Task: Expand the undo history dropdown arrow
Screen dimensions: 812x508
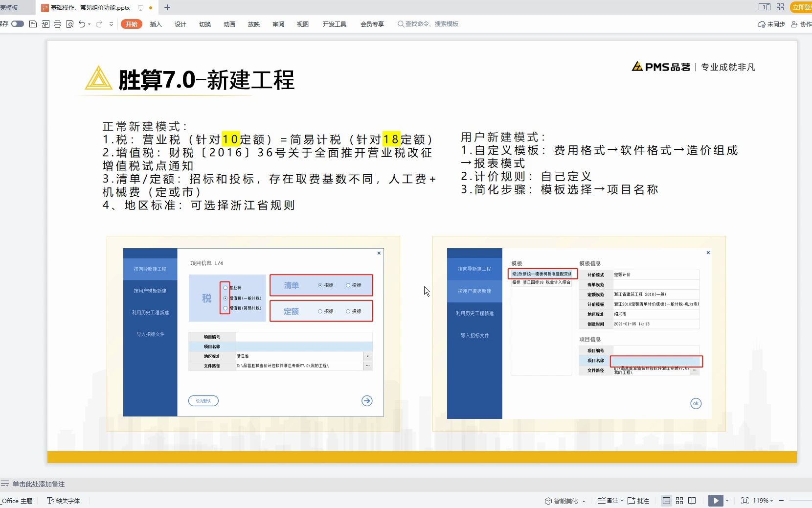Action: (x=89, y=24)
